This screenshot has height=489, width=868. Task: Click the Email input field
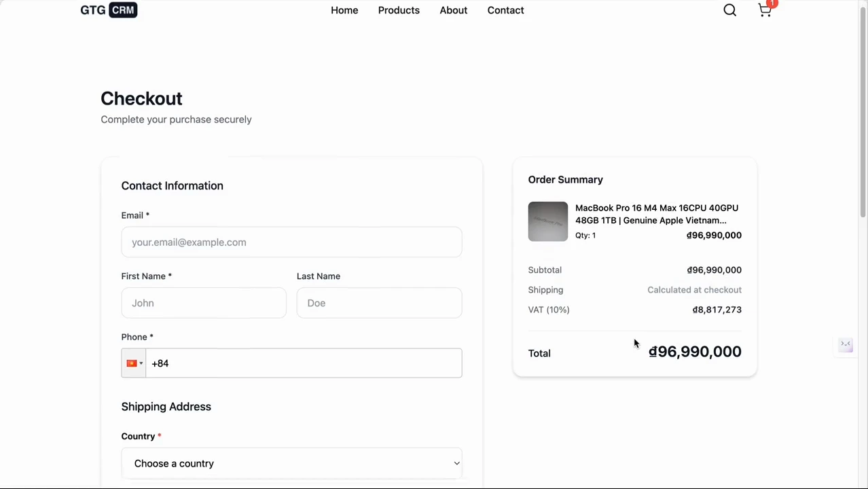point(291,242)
